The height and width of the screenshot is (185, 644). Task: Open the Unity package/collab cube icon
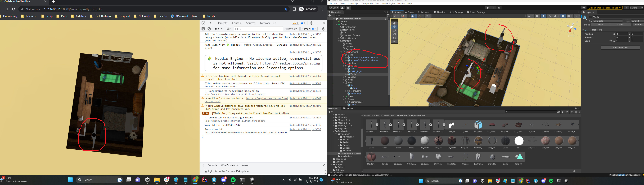[x=349, y=8]
